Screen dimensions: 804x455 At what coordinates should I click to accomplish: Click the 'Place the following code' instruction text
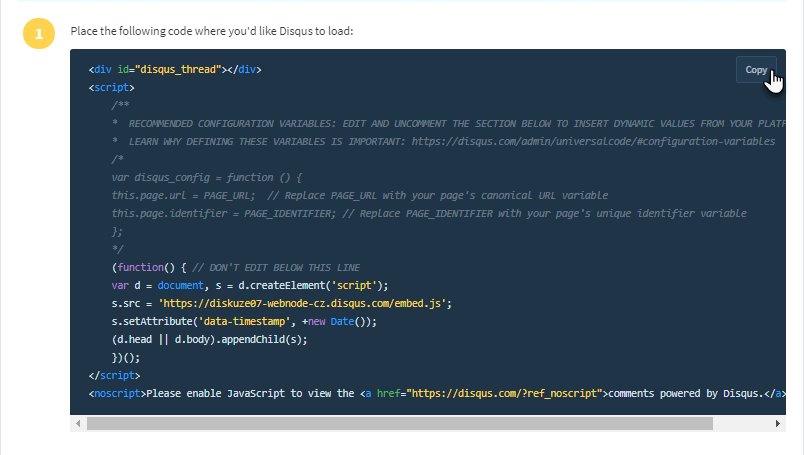[211, 32]
